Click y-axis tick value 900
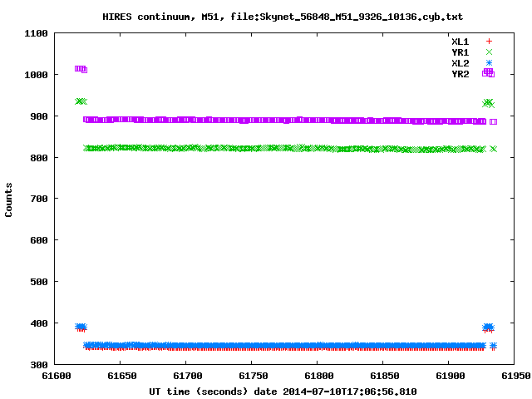The image size is (532, 399). coord(39,116)
